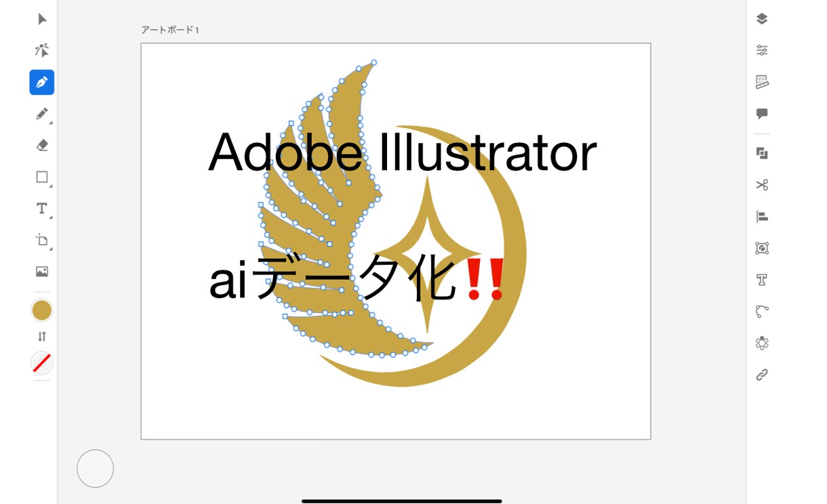Open the Comments panel
The height and width of the screenshot is (504, 827).
pos(762,114)
